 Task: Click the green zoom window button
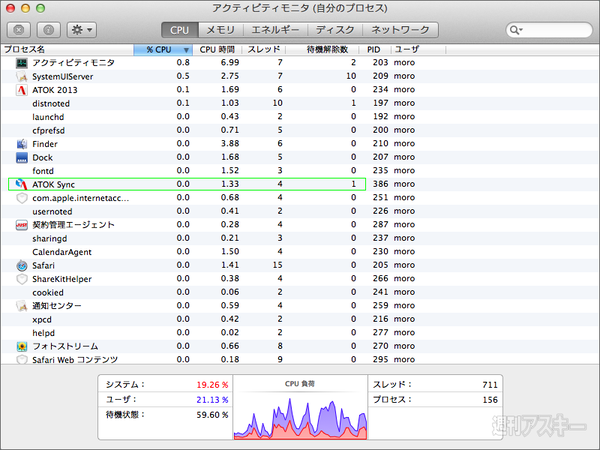pyautogui.click(x=40, y=8)
